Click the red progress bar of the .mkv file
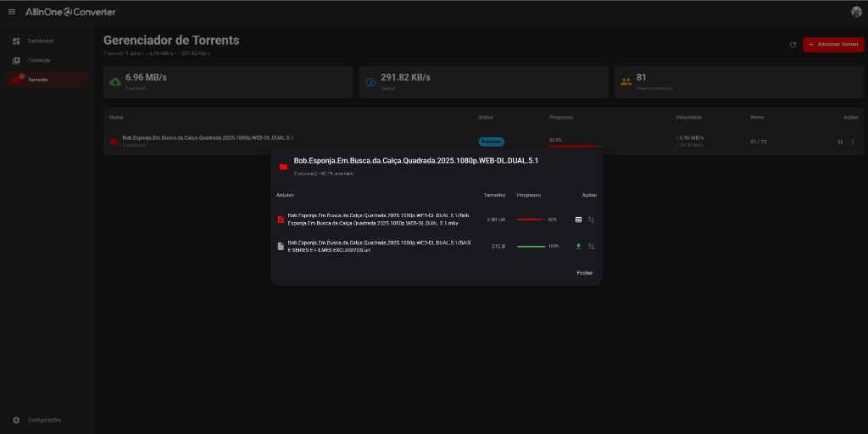This screenshot has height=434, width=868. [x=531, y=220]
